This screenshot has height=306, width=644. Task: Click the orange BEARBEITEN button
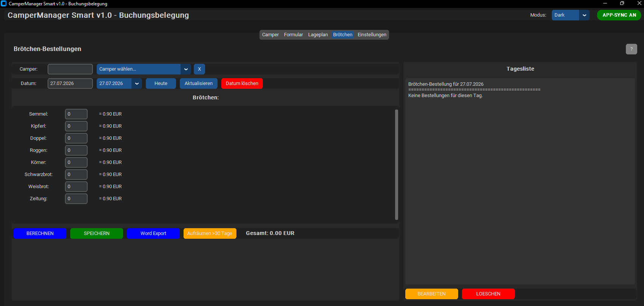pos(432,294)
